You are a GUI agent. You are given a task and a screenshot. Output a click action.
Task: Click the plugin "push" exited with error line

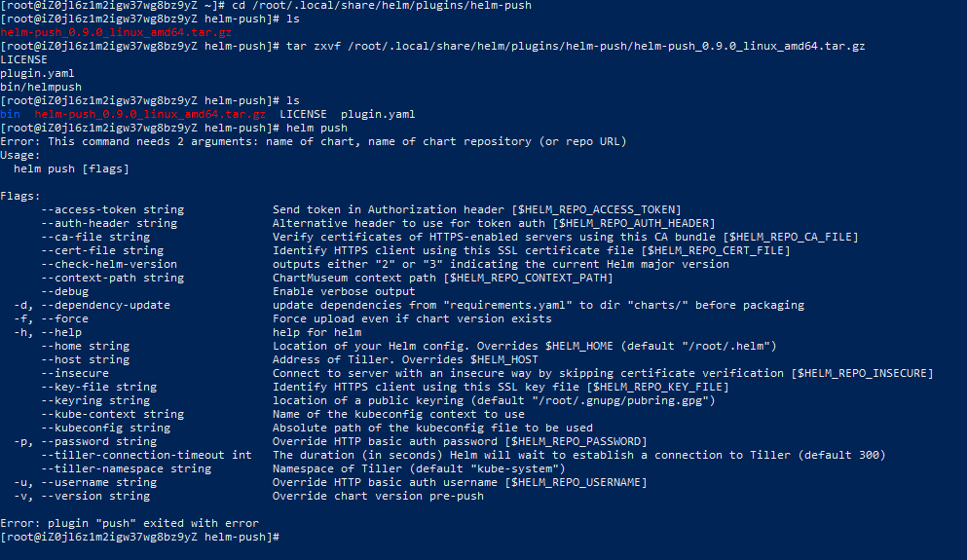(130, 523)
